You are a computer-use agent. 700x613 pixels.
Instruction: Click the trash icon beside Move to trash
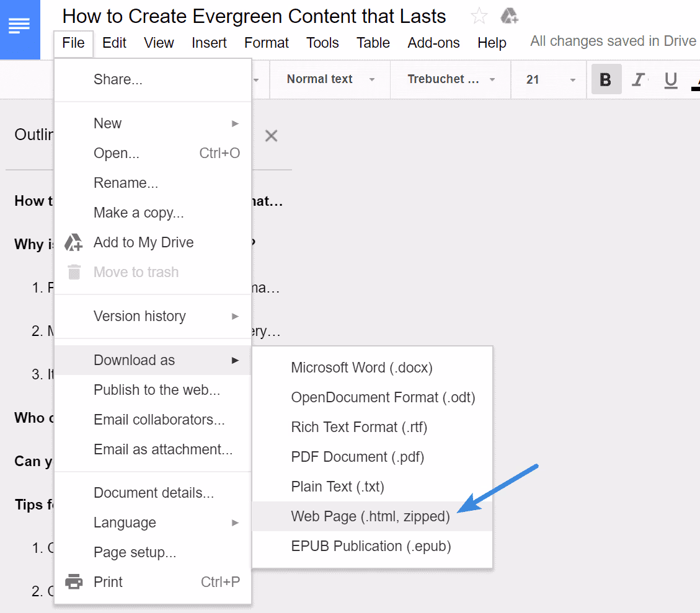(x=73, y=271)
